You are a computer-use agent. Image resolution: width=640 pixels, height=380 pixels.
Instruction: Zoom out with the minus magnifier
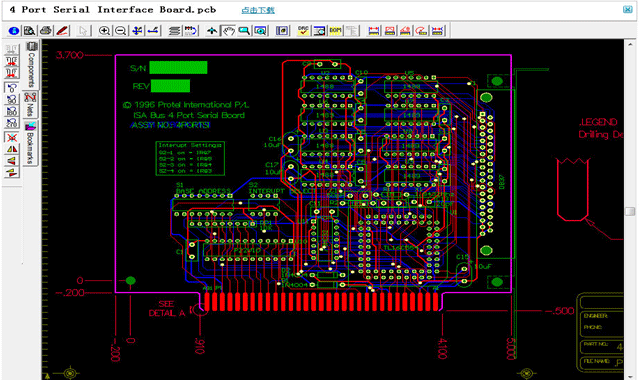[120, 31]
